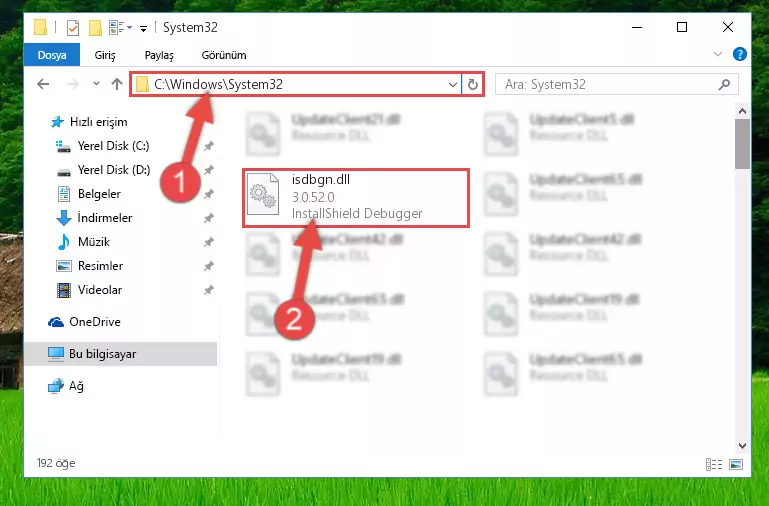769x506 pixels.
Task: Open Yerel Disk (D:) in sidebar
Action: pyautogui.click(x=103, y=170)
